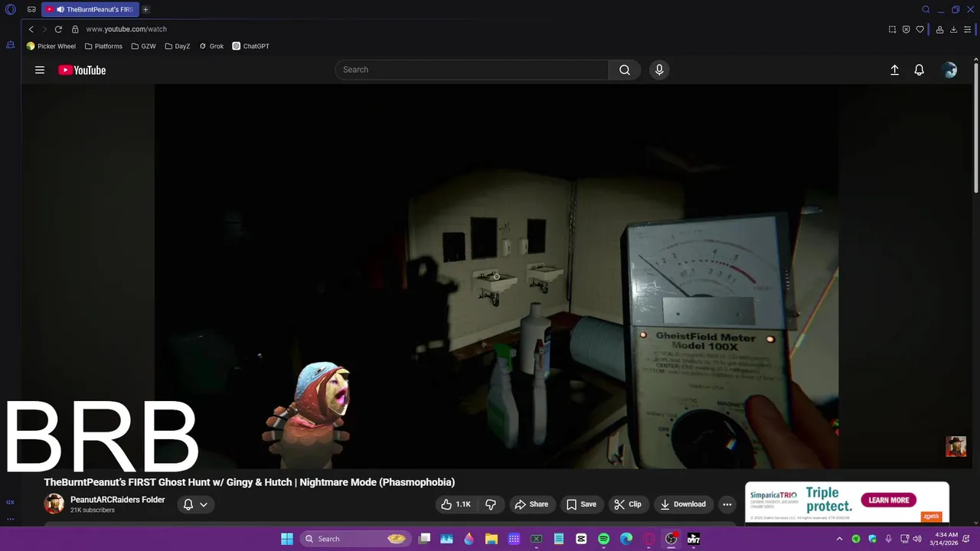This screenshot has height=551, width=980.
Task: Mute the tab via its speaker icon
Action: 60,10
